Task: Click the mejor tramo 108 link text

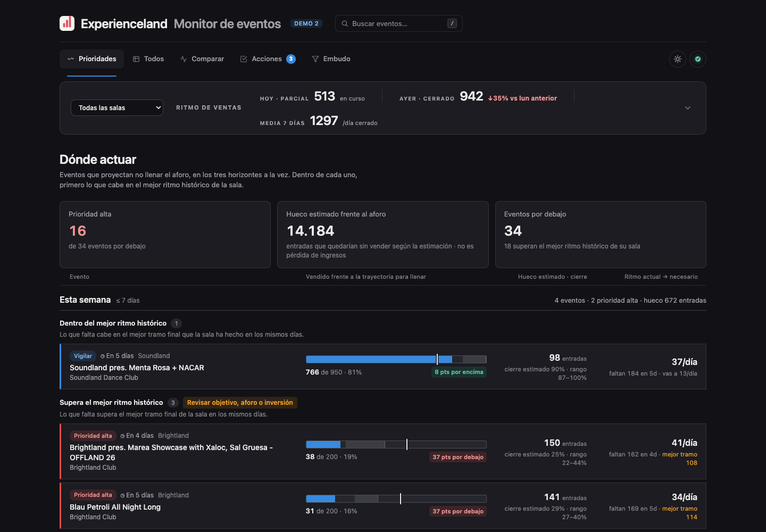Action: (680, 459)
